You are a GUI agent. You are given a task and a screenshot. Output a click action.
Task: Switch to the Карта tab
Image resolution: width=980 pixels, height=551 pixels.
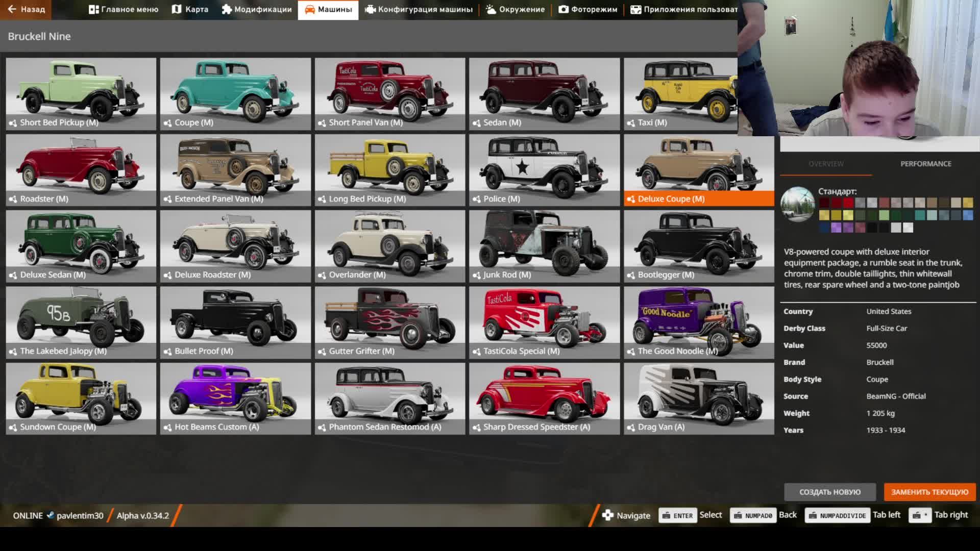tap(190, 9)
